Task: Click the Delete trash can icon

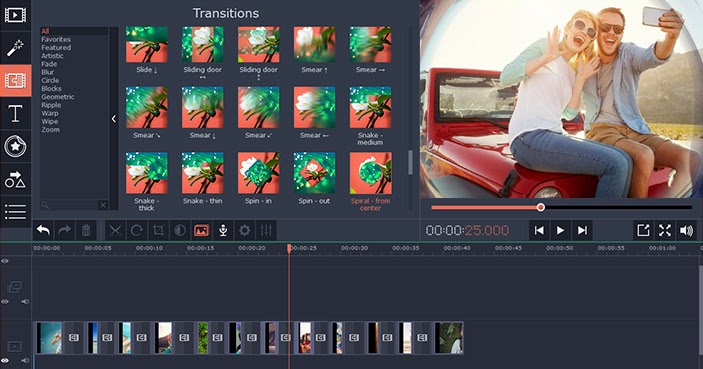Action: (86, 230)
